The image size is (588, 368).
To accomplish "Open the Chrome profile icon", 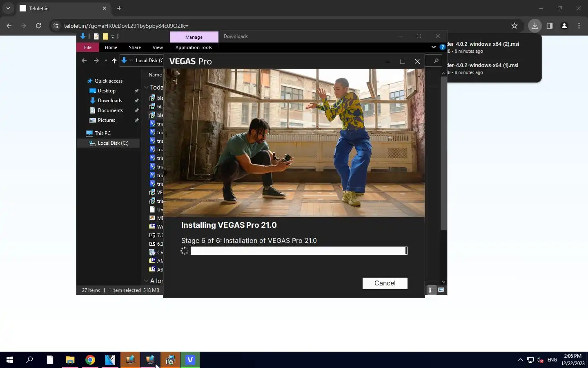I will 564,26.
